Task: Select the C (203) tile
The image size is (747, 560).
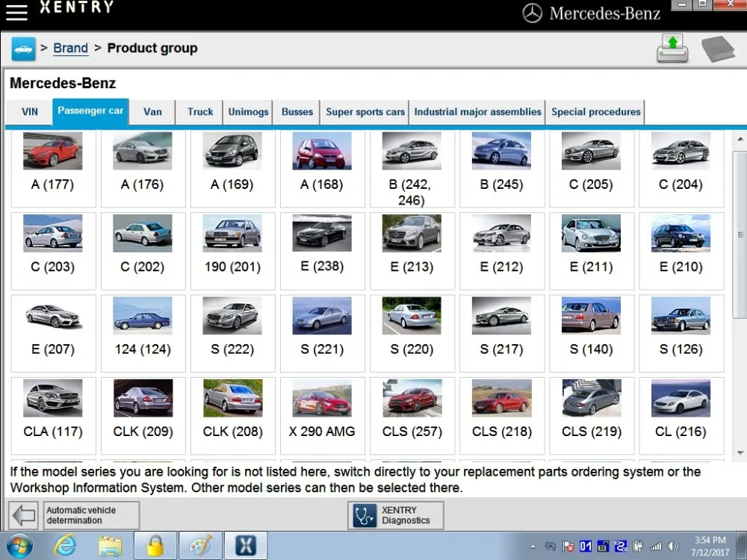Action: pos(53,251)
